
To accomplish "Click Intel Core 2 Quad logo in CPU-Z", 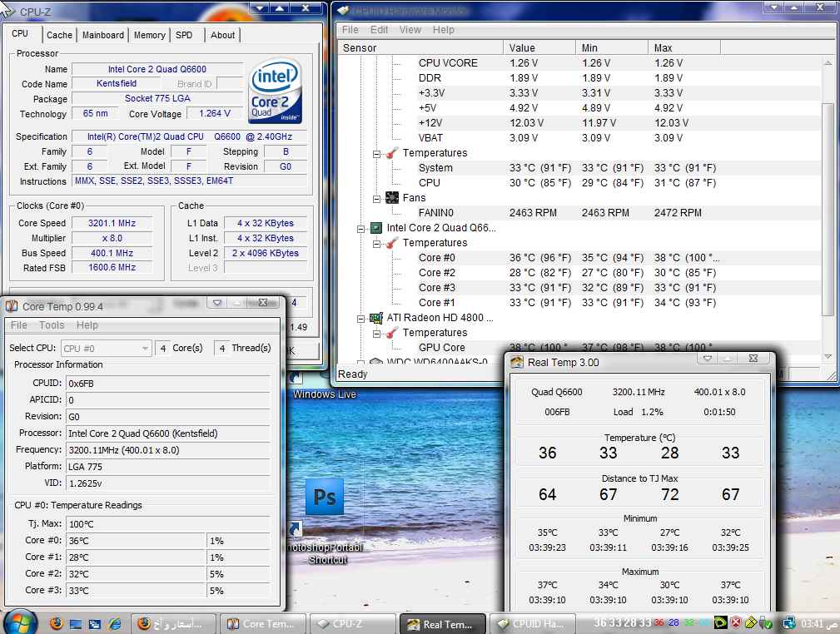I will [x=276, y=91].
